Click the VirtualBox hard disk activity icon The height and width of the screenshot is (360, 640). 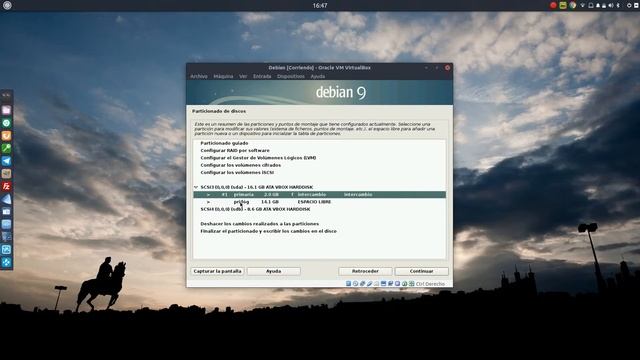(348, 283)
